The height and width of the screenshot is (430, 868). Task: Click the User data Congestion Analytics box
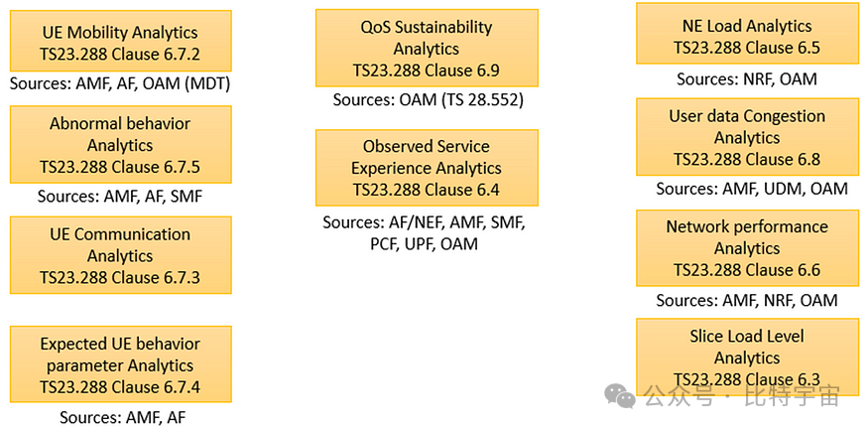tap(747, 137)
